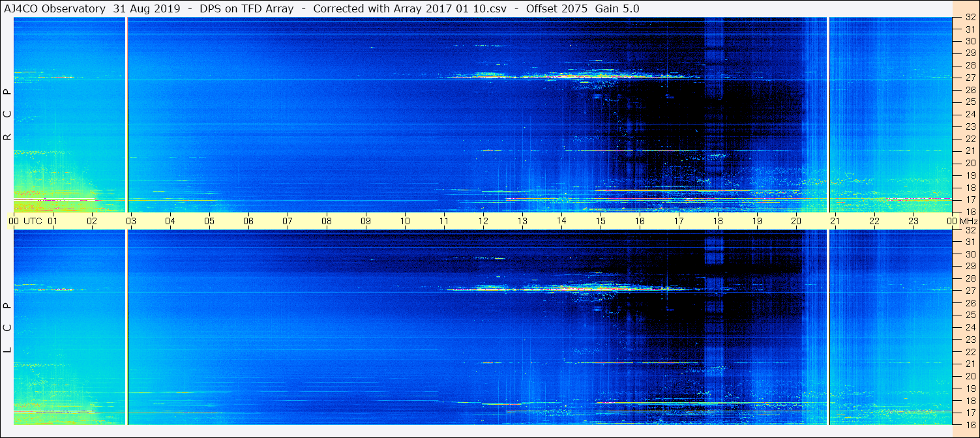980x438 pixels.
Task: Click 32 MHz label of the RCP panel
Action: coord(970,18)
